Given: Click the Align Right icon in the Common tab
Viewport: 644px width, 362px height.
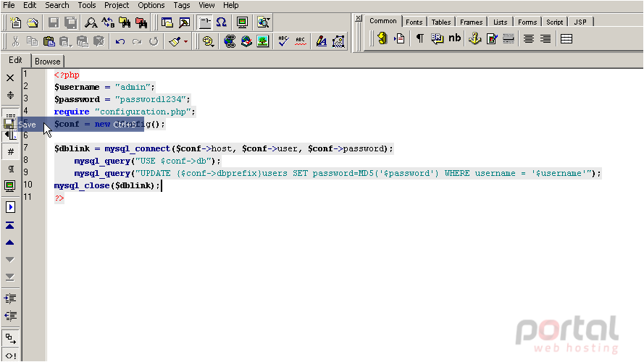Looking at the screenshot, I should (545, 38).
